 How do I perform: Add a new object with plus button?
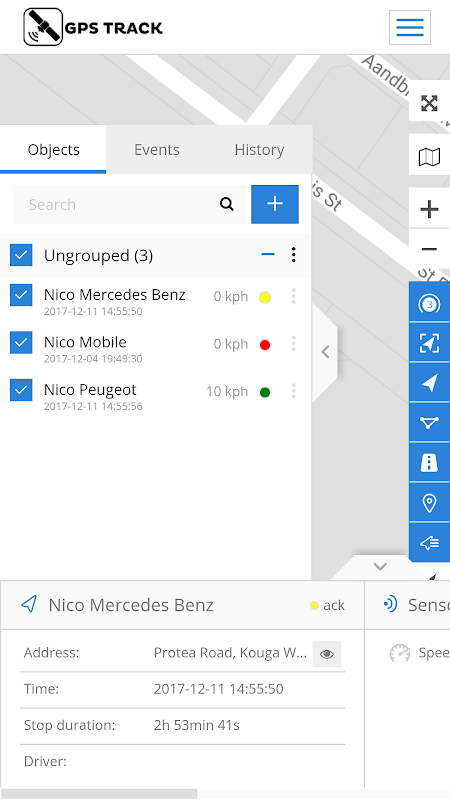275,204
